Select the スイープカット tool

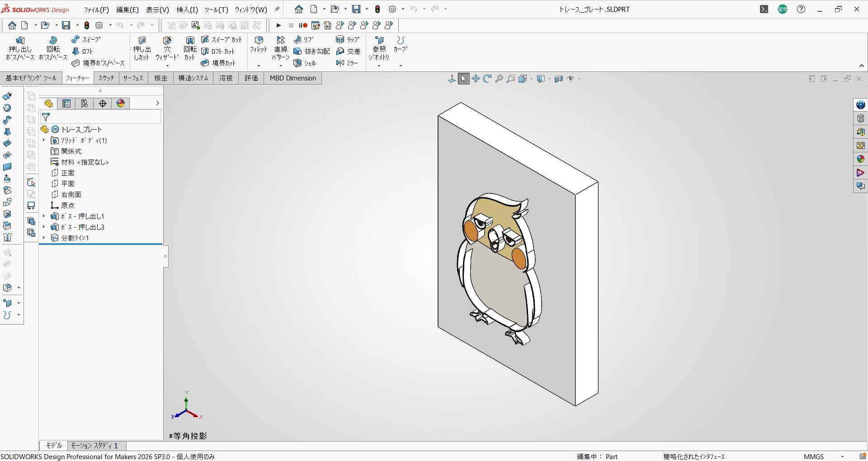222,40
